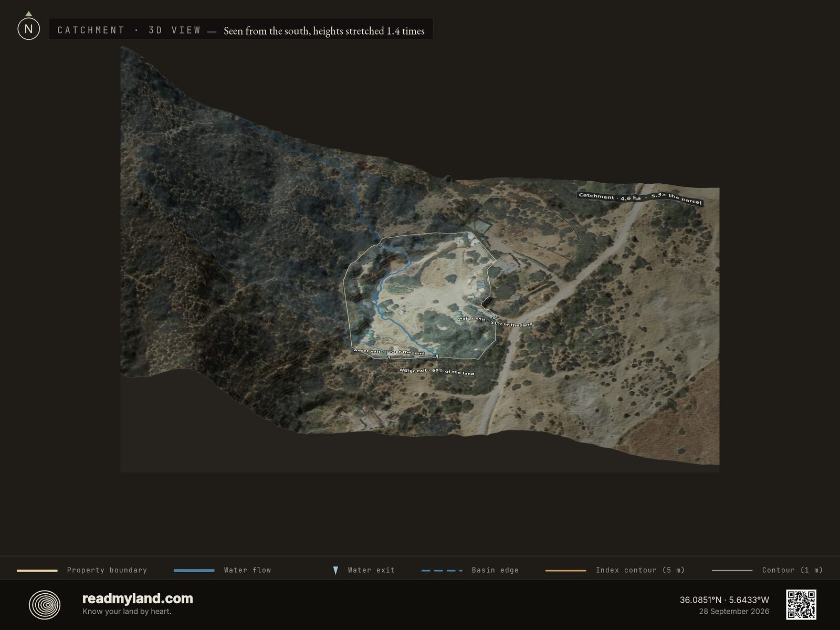Viewport: 840px width, 630px height.
Task: Click the 'Contour (1 m)' legend text
Action: [792, 570]
